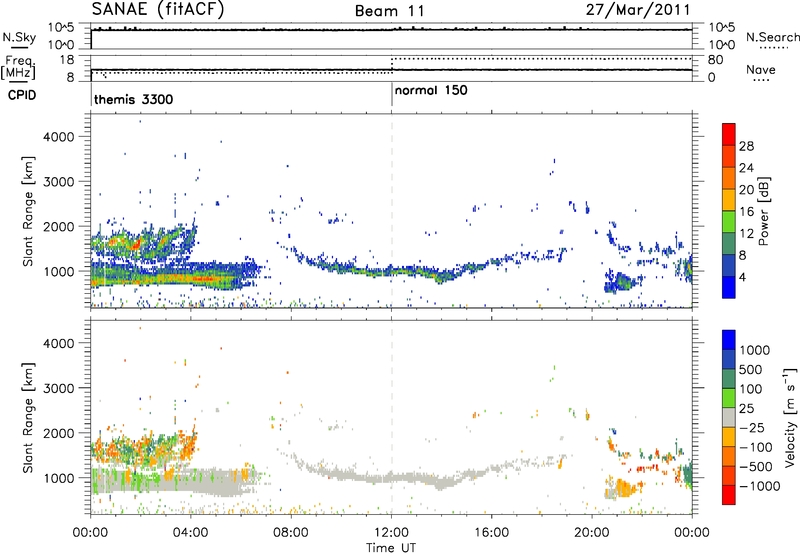
Task: Click the dotted line sample under Nave
Action: tap(761, 80)
